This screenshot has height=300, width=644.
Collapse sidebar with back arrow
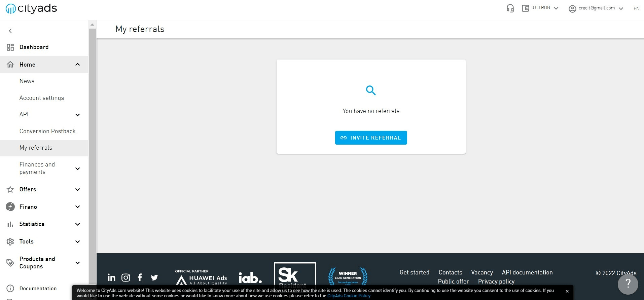pyautogui.click(x=10, y=31)
